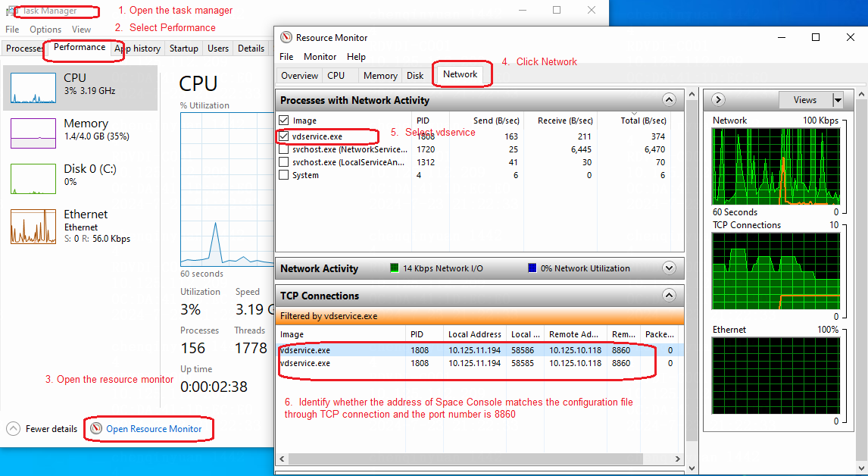Open the File menu in Resource Monitor
Image resolution: width=868 pixels, height=476 pixels.
286,57
